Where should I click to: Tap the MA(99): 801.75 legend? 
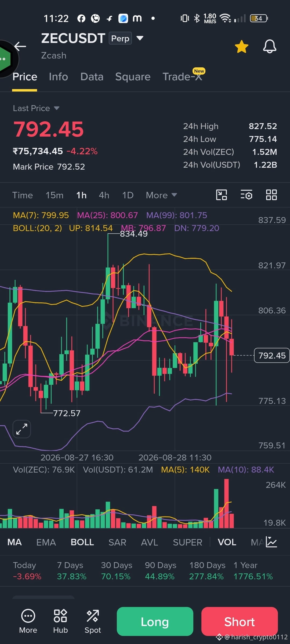pos(177,215)
